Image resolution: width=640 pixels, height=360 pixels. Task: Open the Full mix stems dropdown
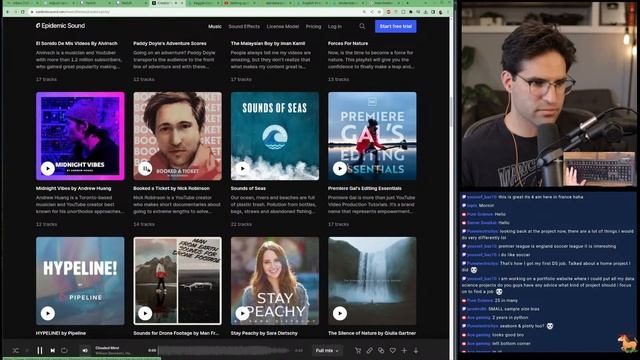point(327,350)
